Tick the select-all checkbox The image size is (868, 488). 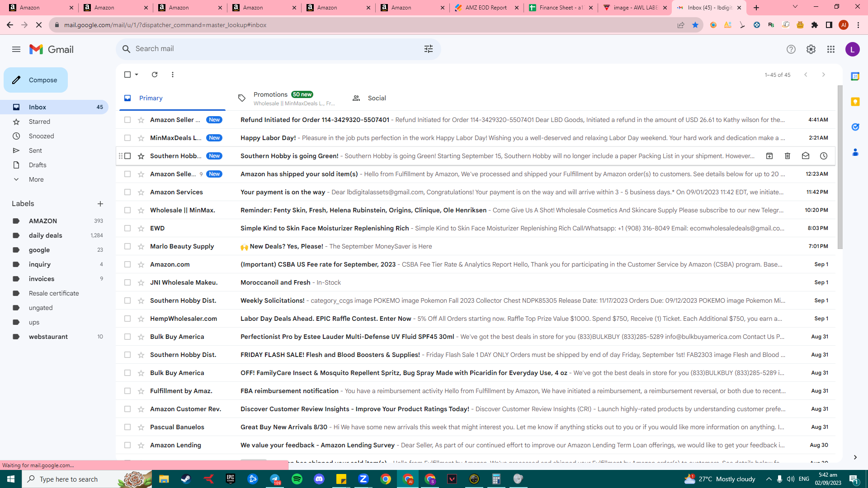127,75
